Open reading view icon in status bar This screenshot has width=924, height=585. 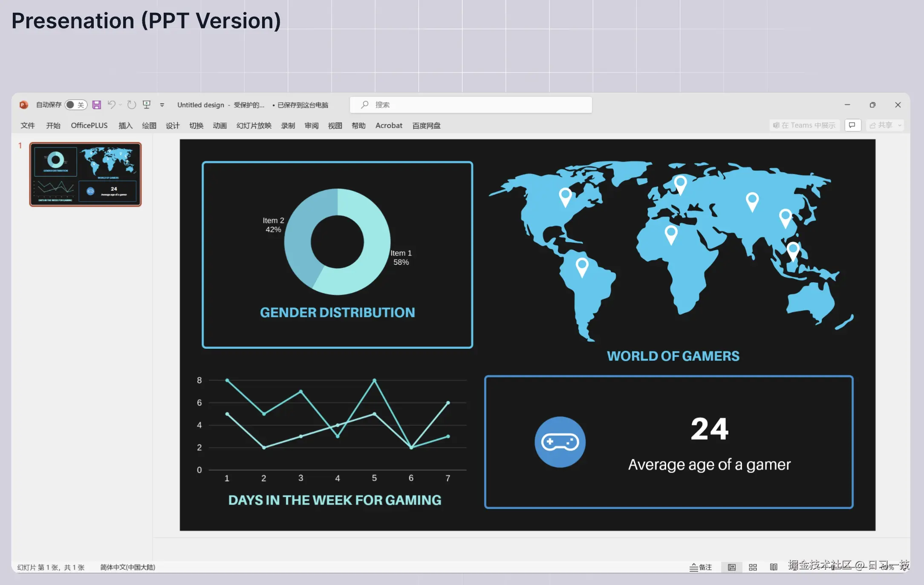click(x=774, y=567)
